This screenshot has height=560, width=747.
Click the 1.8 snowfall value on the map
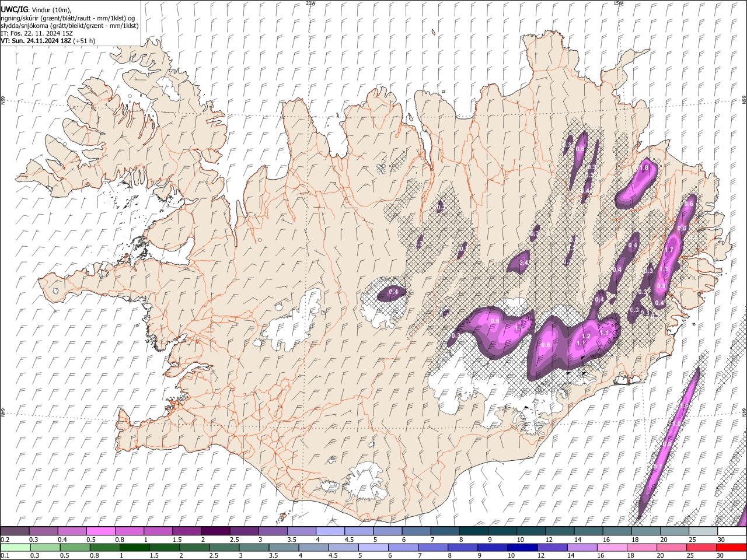click(x=644, y=168)
